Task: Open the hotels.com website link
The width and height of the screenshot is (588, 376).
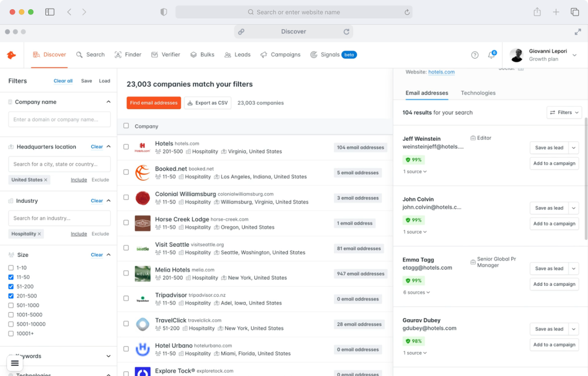Action: [x=442, y=72]
